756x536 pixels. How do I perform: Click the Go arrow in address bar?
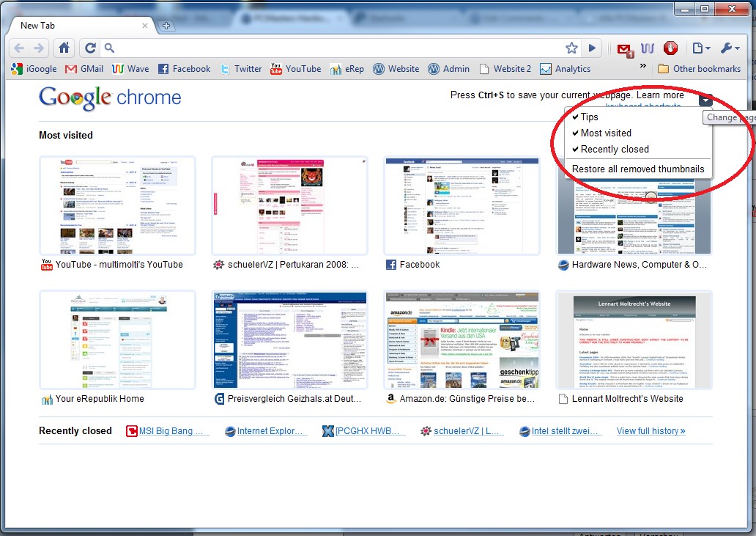592,48
